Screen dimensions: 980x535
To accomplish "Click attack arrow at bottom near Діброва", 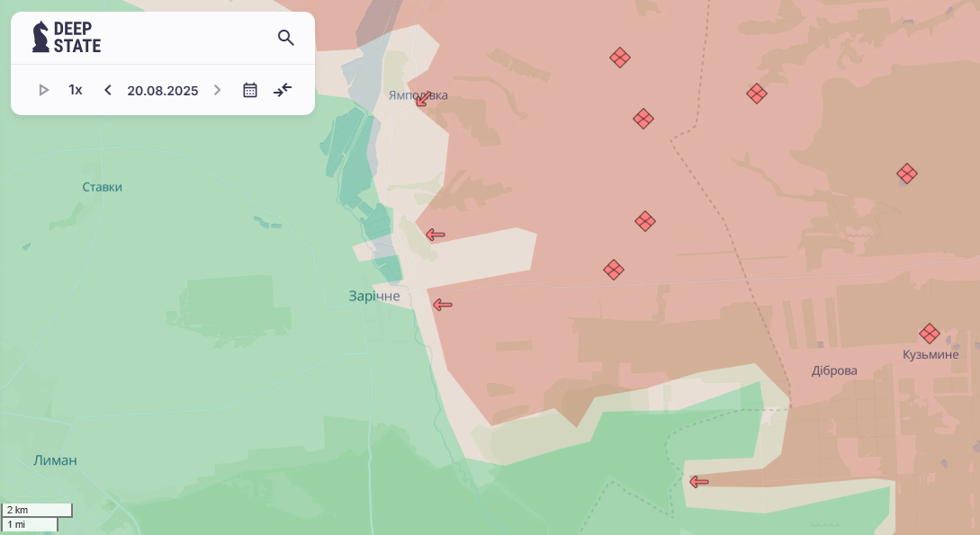I will click(698, 482).
